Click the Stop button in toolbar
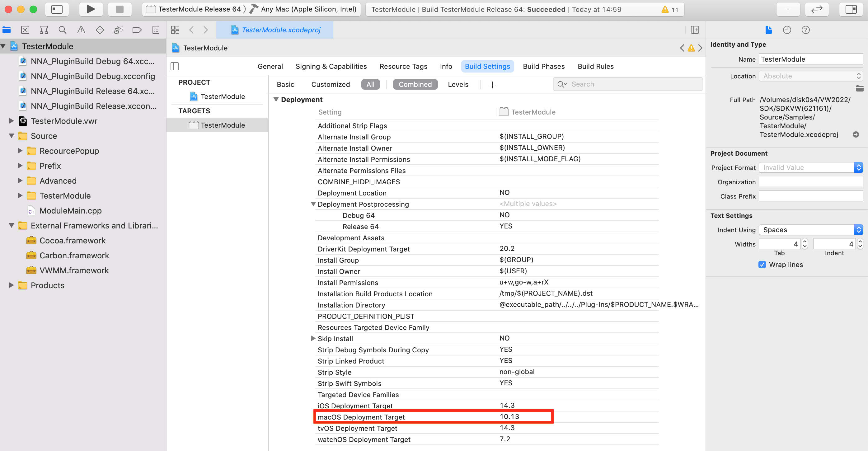 [120, 9]
